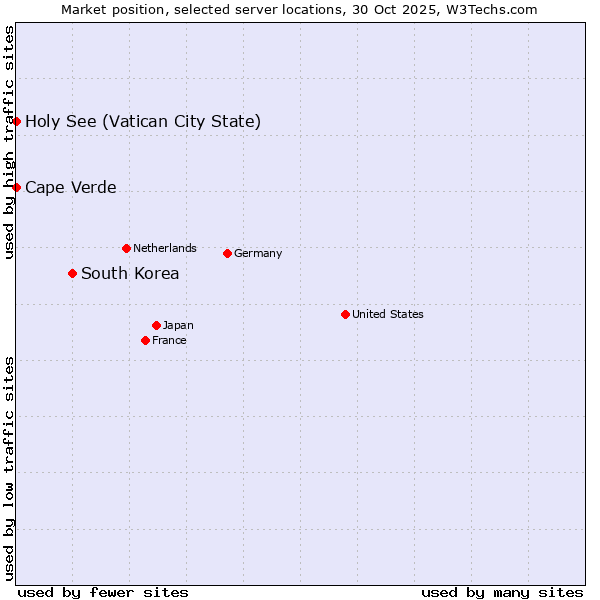Pick the United States data point

click(x=345, y=314)
